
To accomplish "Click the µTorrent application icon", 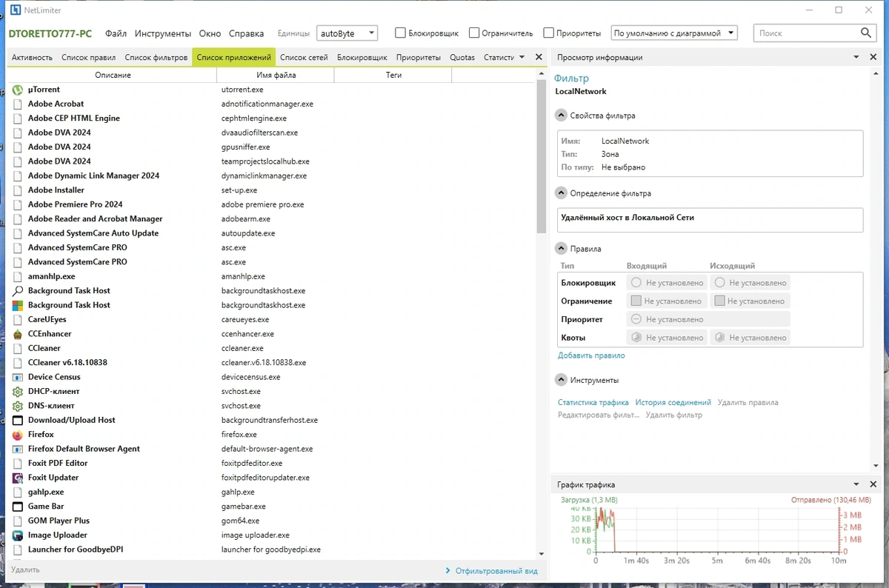I will [x=18, y=90].
